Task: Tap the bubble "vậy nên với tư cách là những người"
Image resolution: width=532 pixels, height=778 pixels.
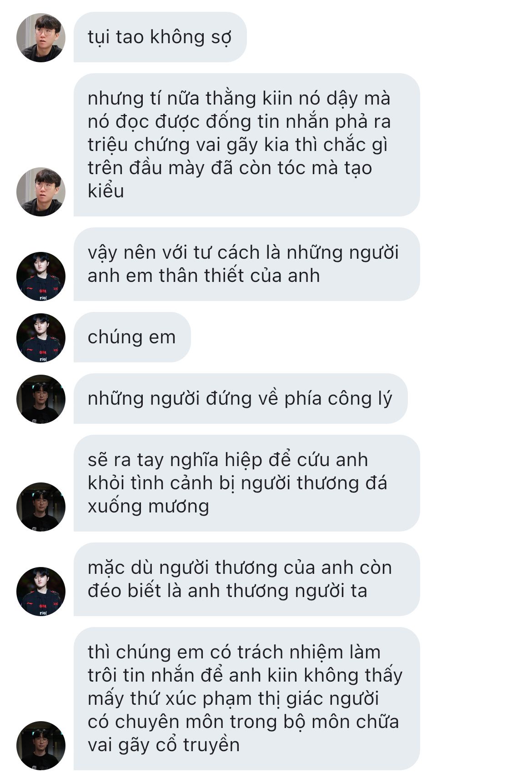Action: [x=246, y=264]
